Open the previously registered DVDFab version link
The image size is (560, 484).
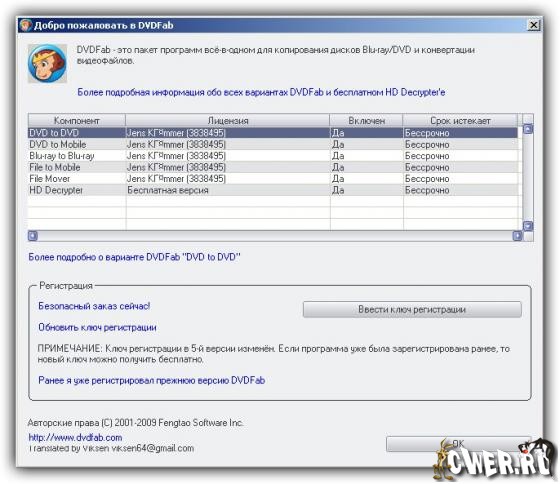point(151,380)
